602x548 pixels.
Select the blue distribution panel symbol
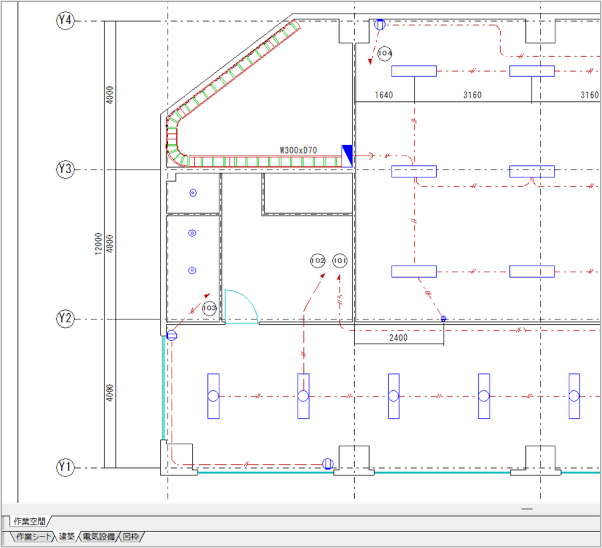pyautogui.click(x=347, y=153)
